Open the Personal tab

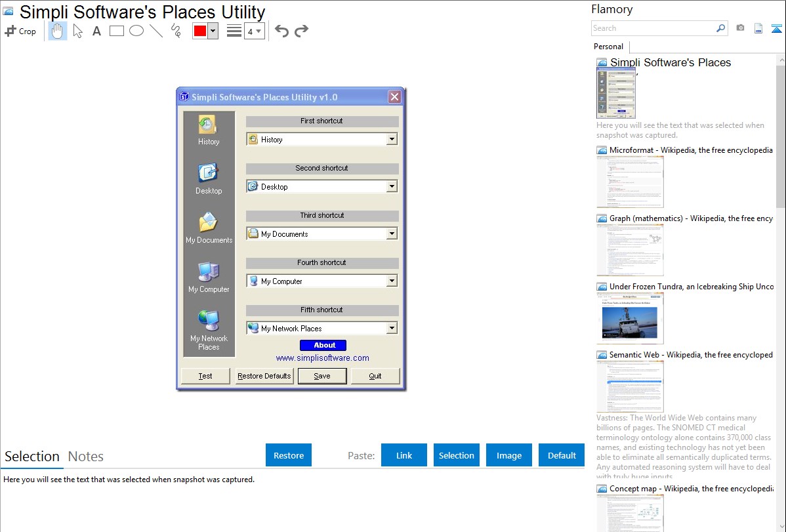click(609, 47)
